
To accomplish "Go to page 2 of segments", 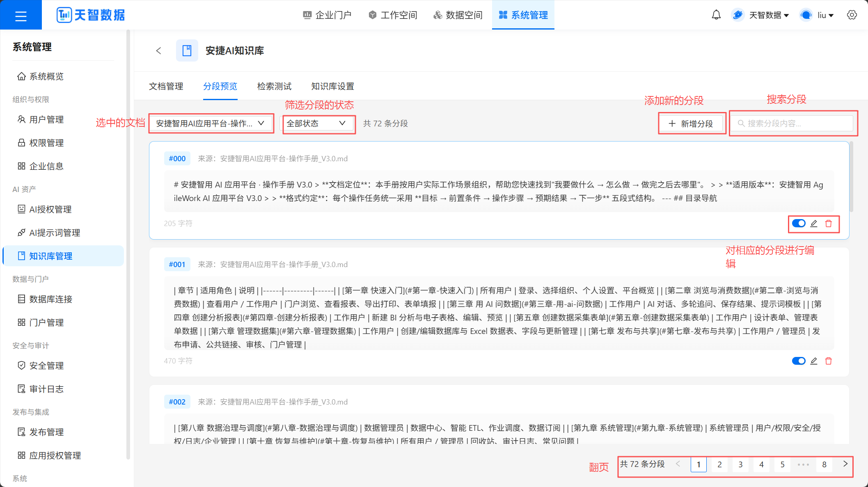I will [x=719, y=465].
